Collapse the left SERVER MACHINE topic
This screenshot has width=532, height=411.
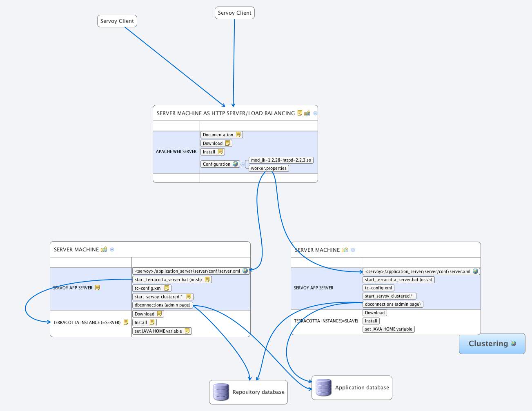(x=111, y=249)
